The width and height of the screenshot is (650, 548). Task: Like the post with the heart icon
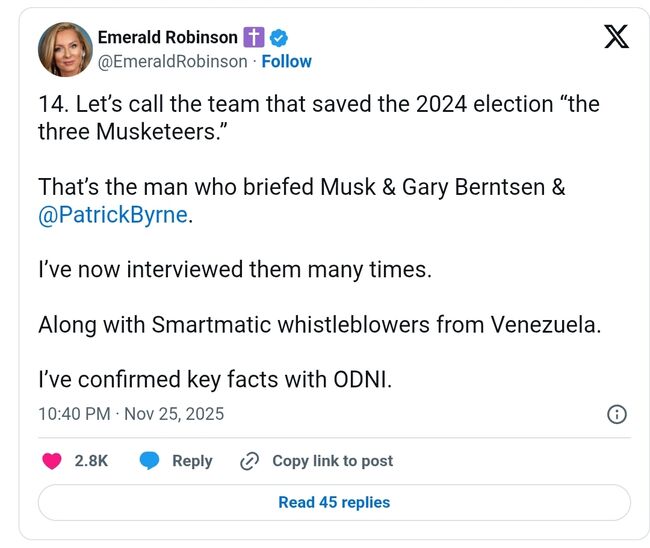tap(52, 461)
